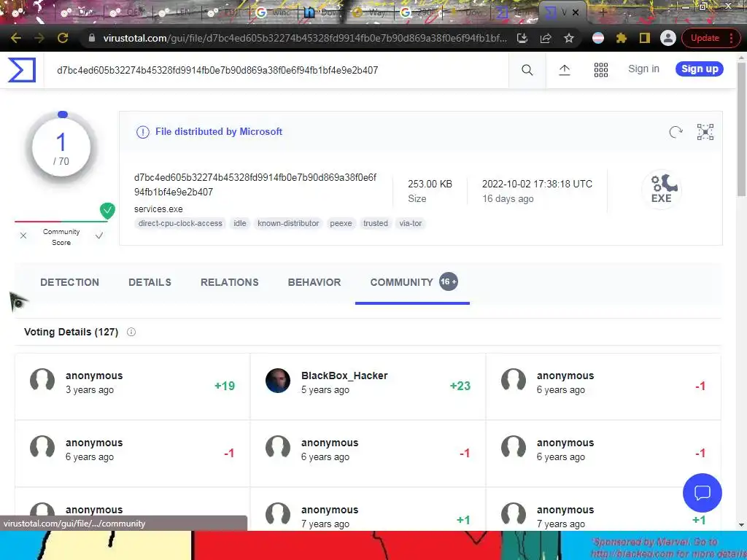Image resolution: width=747 pixels, height=560 pixels.
Task: Click the Sign up button
Action: [700, 69]
